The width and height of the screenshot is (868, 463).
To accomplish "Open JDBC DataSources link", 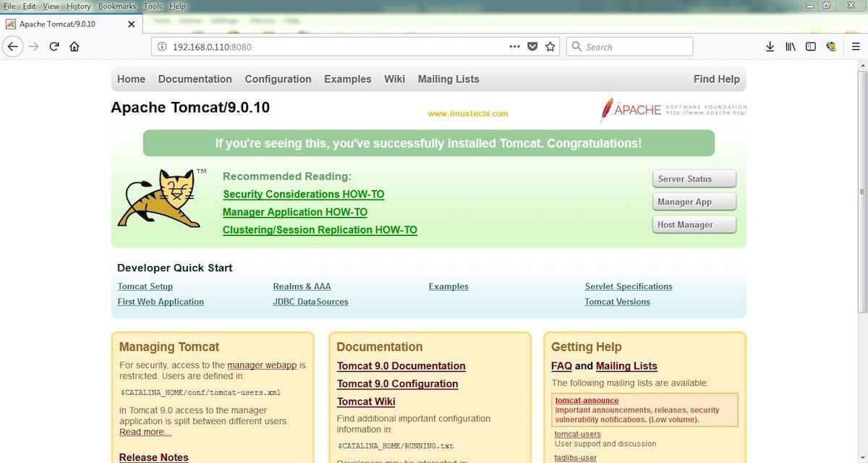I will point(310,302).
